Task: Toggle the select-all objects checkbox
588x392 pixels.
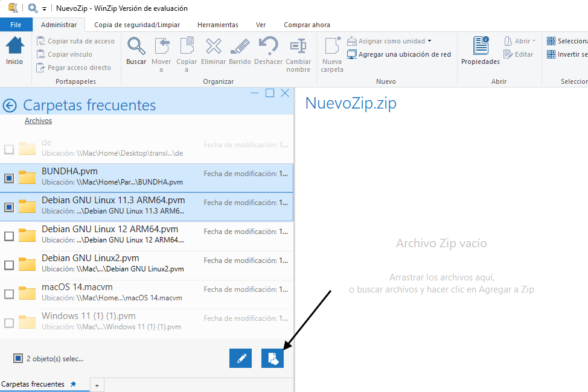Action: [18, 358]
